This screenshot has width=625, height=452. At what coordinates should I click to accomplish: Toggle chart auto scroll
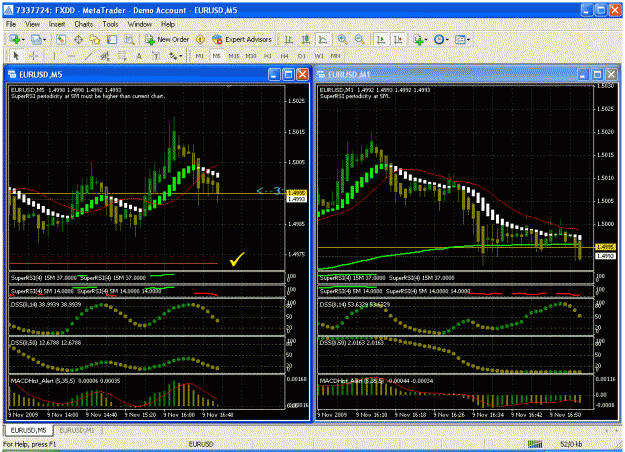(381, 39)
